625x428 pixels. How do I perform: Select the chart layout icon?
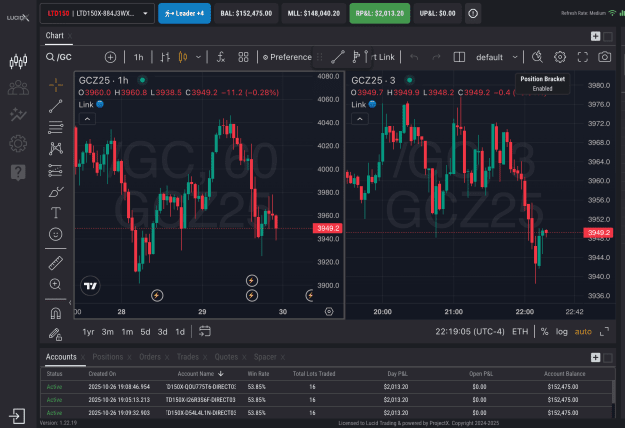(459, 57)
